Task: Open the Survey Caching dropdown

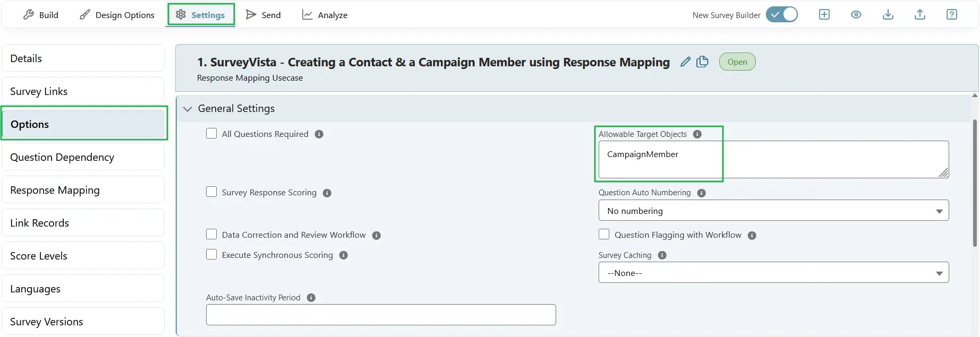Action: (773, 272)
